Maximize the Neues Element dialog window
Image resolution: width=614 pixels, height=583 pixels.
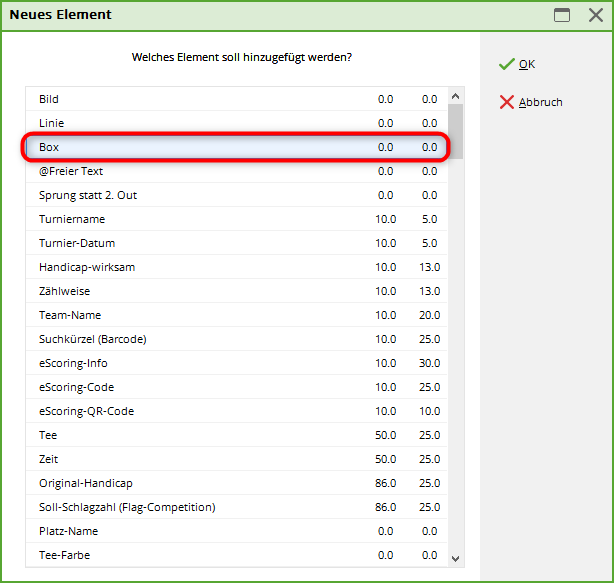point(562,15)
